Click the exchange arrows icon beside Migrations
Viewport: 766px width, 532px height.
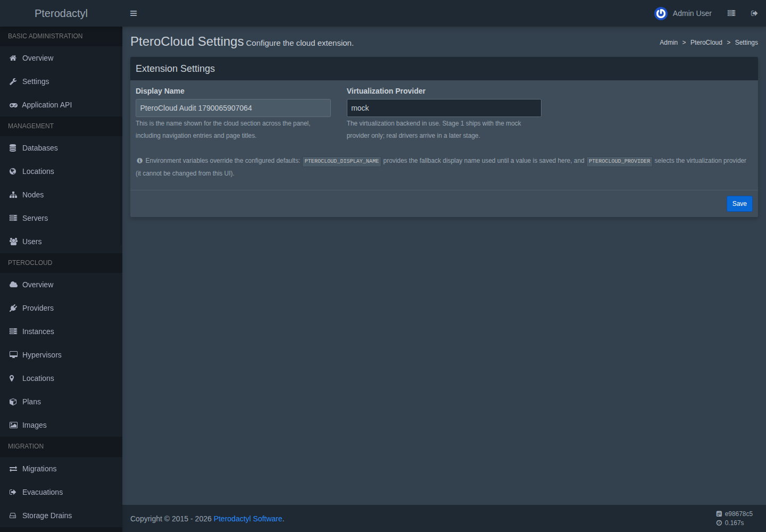(x=13, y=469)
